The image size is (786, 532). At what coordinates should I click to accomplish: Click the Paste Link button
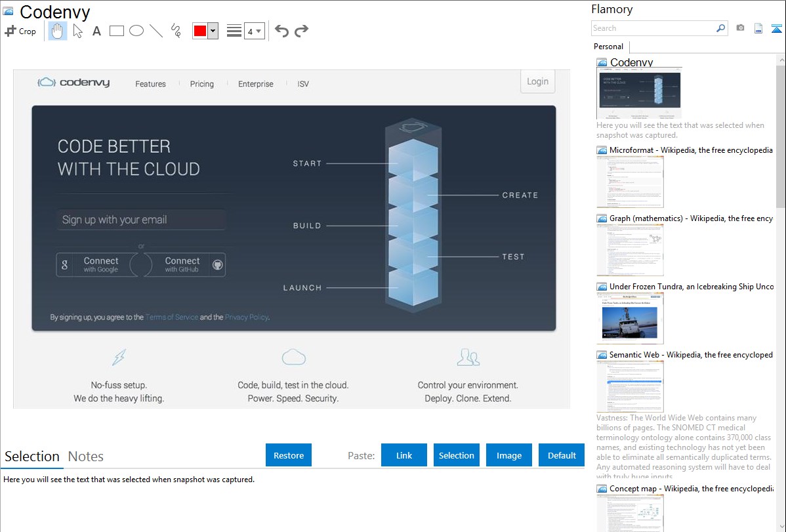tap(404, 455)
